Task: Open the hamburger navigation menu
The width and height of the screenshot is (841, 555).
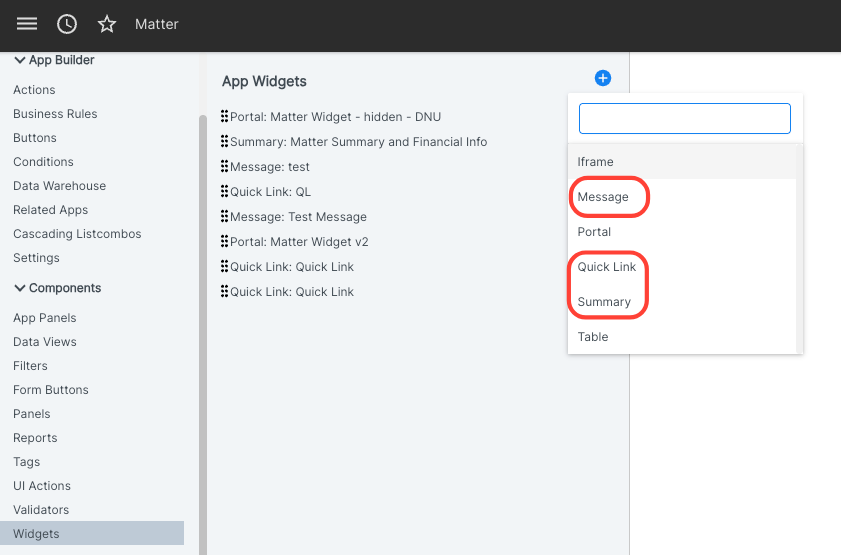Action: [x=27, y=24]
